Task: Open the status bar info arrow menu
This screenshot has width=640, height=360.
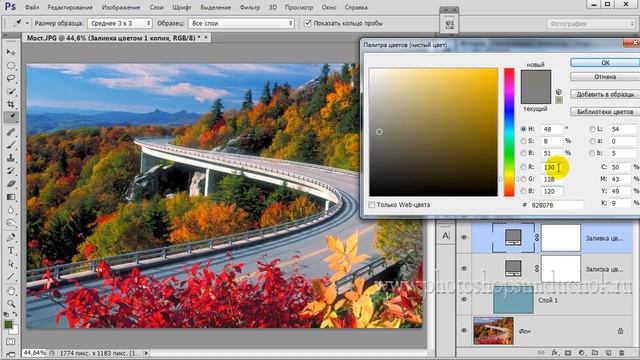Action: pyautogui.click(x=147, y=353)
